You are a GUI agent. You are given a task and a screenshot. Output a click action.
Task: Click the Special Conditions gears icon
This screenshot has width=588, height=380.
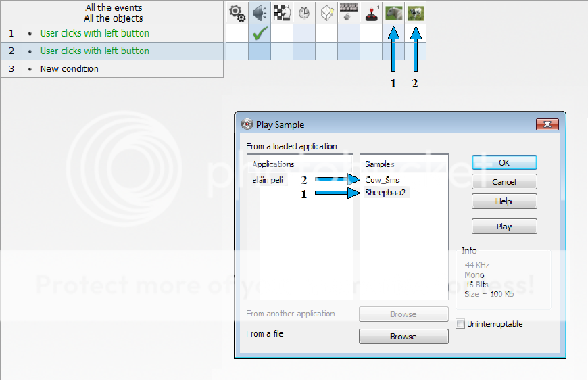237,12
